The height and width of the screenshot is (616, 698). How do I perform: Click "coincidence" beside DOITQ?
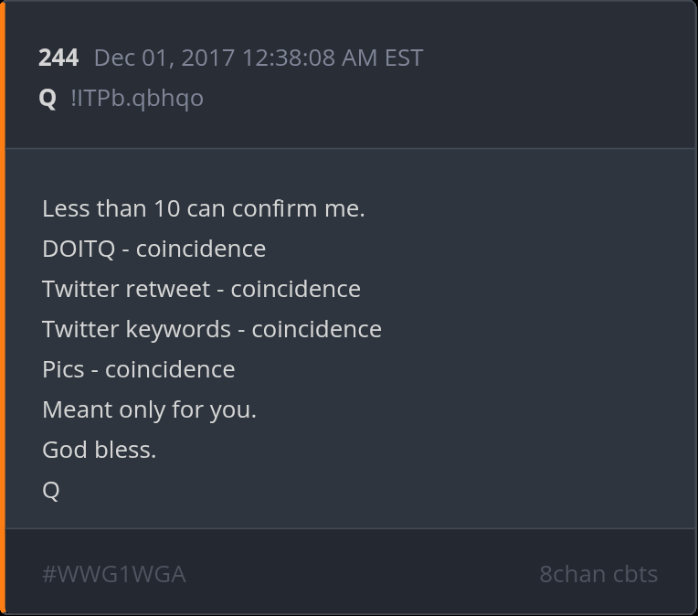pyautogui.click(x=201, y=249)
